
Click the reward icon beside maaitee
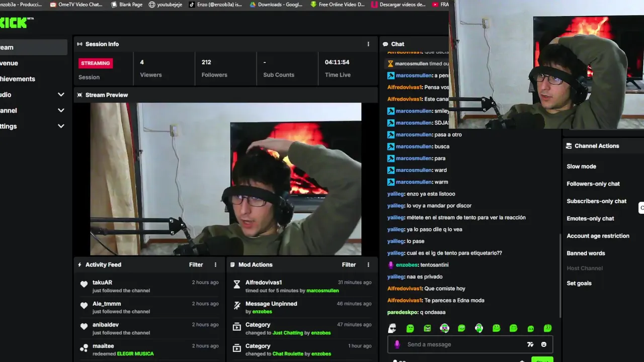tap(84, 347)
